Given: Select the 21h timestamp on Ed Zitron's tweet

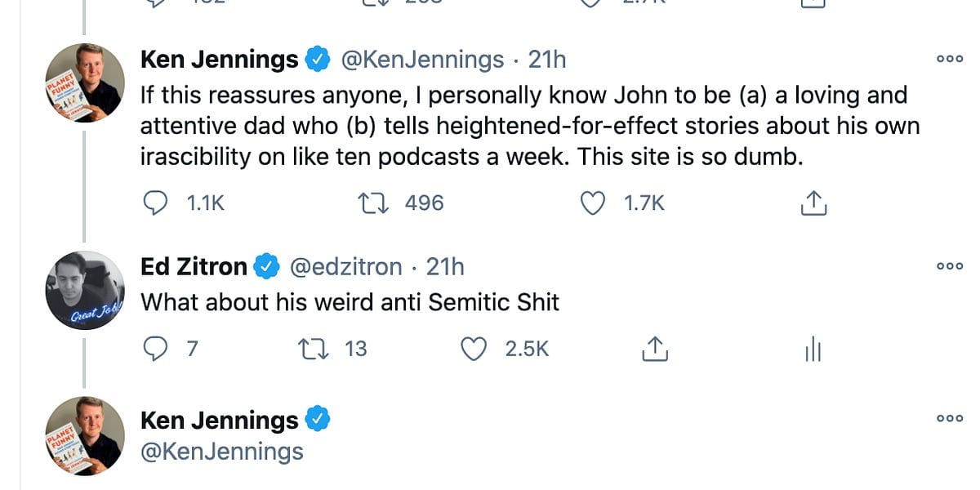Looking at the screenshot, I should coord(446,265).
